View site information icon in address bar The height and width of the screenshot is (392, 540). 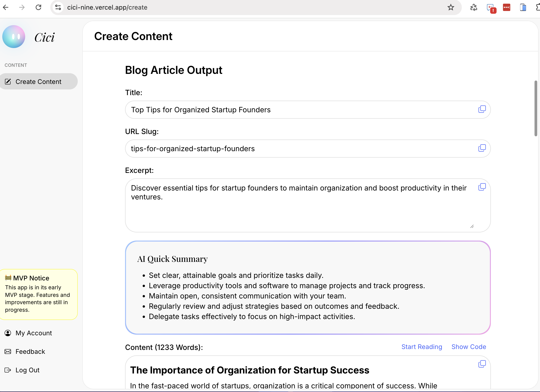tap(58, 7)
